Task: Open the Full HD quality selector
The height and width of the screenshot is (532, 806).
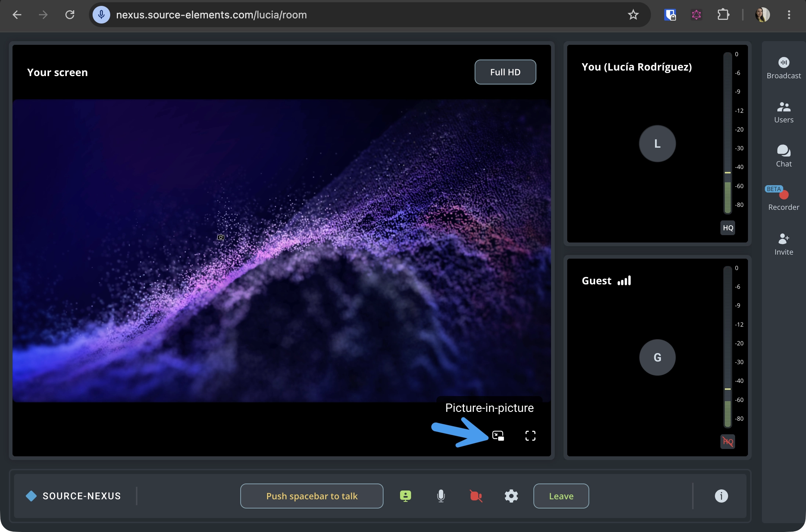Action: pos(505,72)
